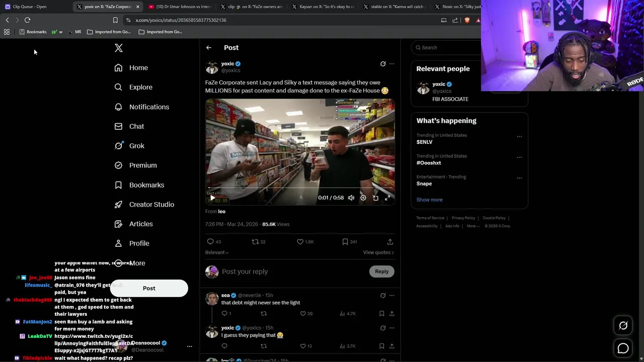Seek on the video progress bar
The width and height of the screenshot is (644, 362).
300,188
